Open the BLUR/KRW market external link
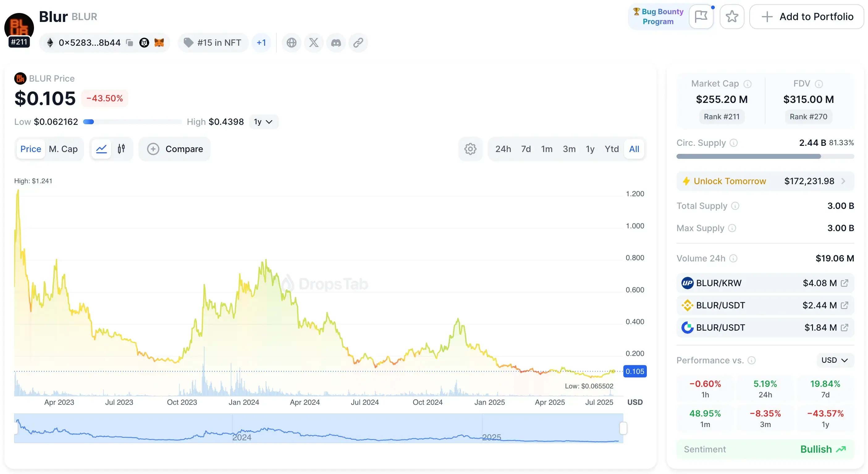 pyautogui.click(x=845, y=283)
